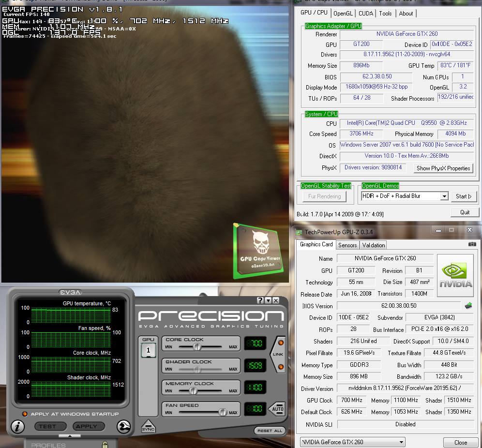
Task: Click the GPU Caps Viewer logo badge
Action: (x=258, y=252)
